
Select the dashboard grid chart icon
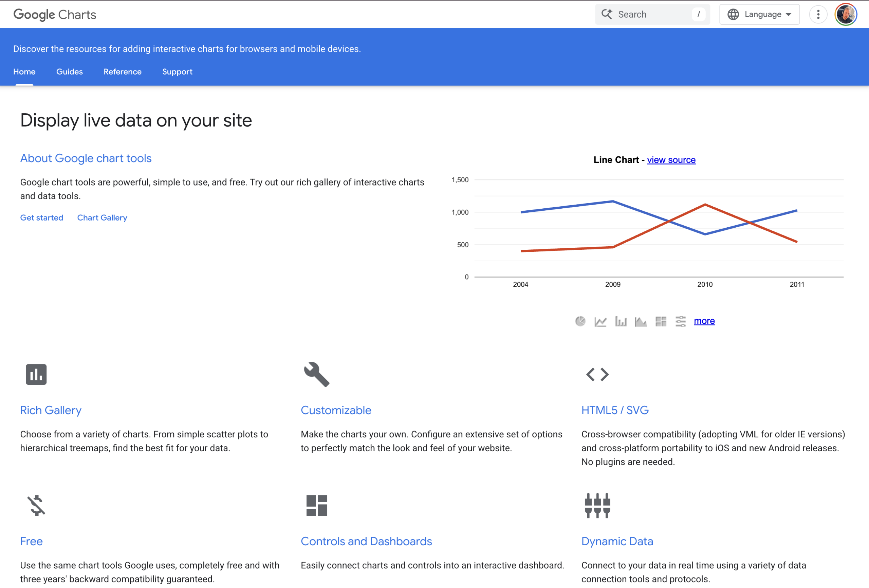661,321
